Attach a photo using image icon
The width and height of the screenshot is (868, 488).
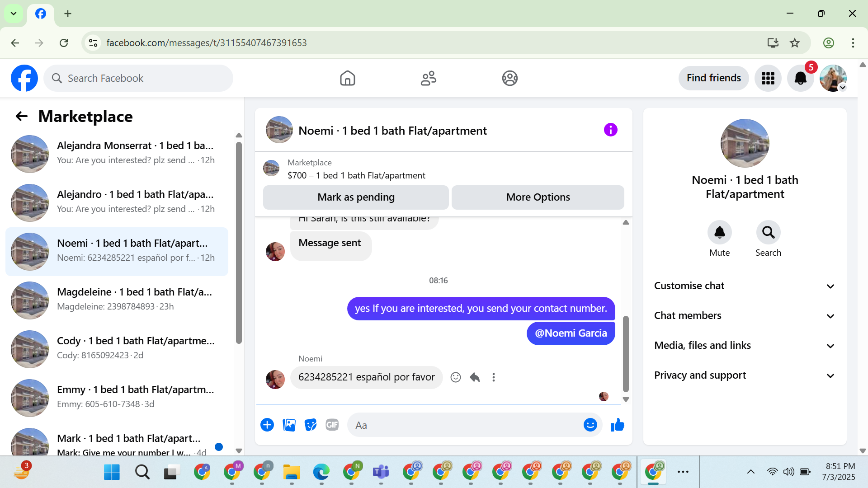(x=289, y=425)
